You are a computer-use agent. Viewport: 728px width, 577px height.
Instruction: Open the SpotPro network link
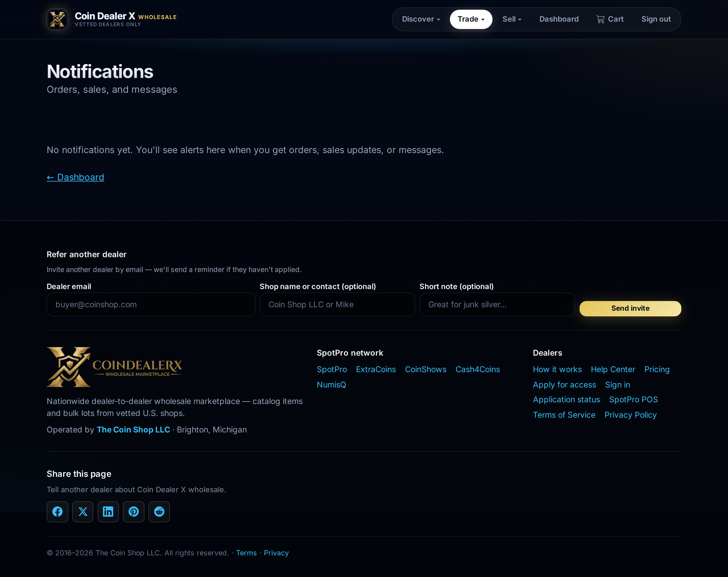point(332,369)
